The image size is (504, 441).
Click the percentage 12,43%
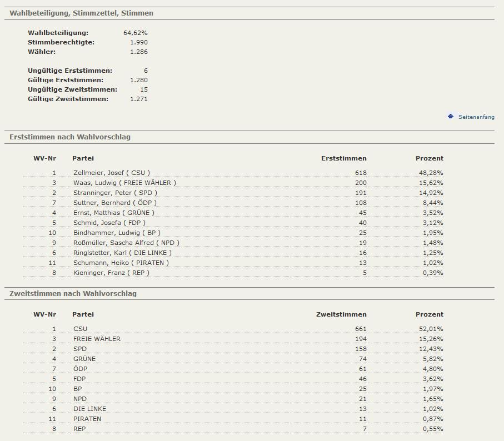point(431,349)
